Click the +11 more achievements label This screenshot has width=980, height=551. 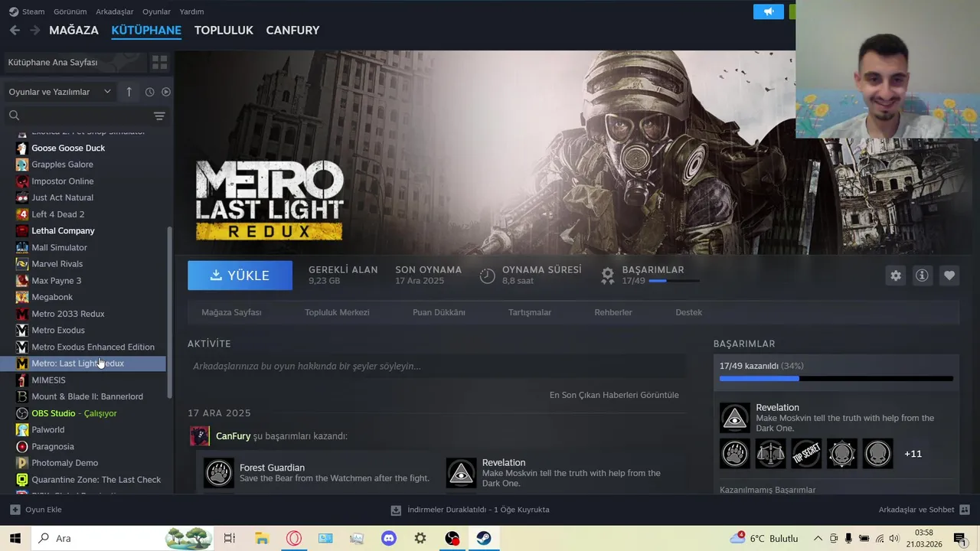913,454
